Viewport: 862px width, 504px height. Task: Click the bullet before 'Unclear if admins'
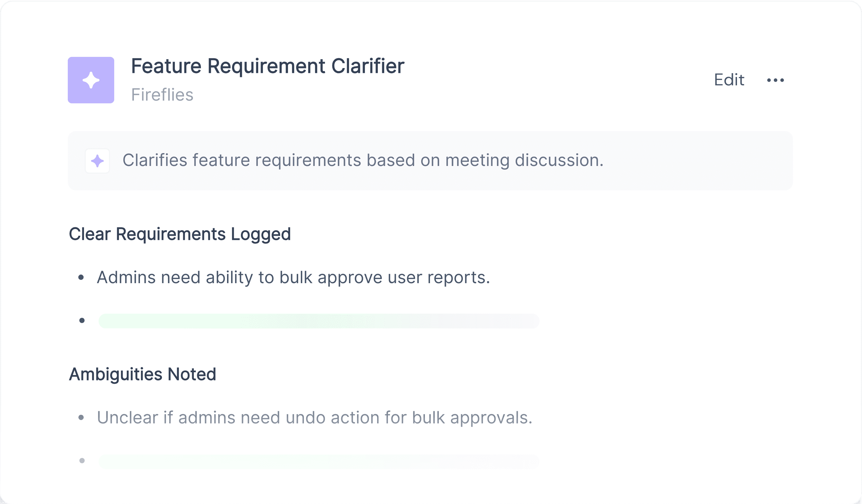[x=81, y=418]
